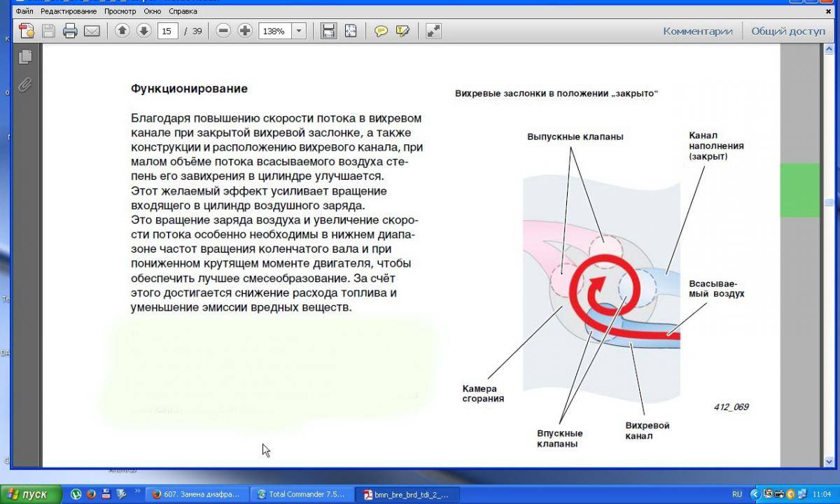Open the Комментарии pane
Screen dimensions: 840x504
point(697,31)
